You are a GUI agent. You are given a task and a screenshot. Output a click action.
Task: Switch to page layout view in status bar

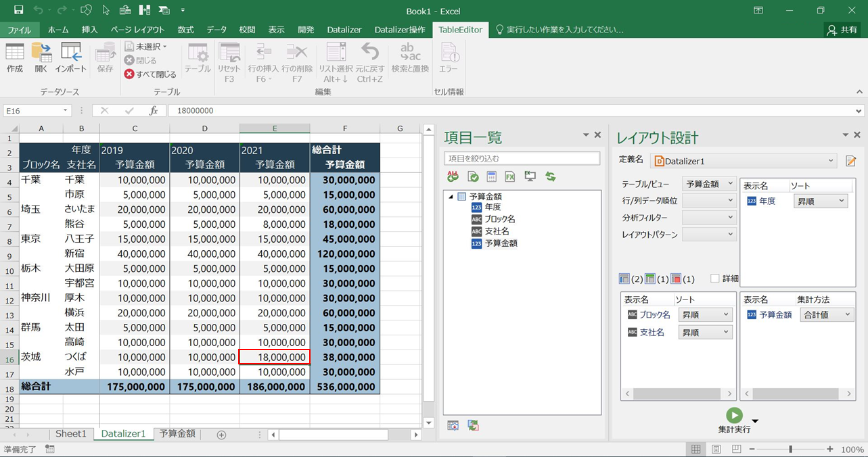tap(716, 450)
